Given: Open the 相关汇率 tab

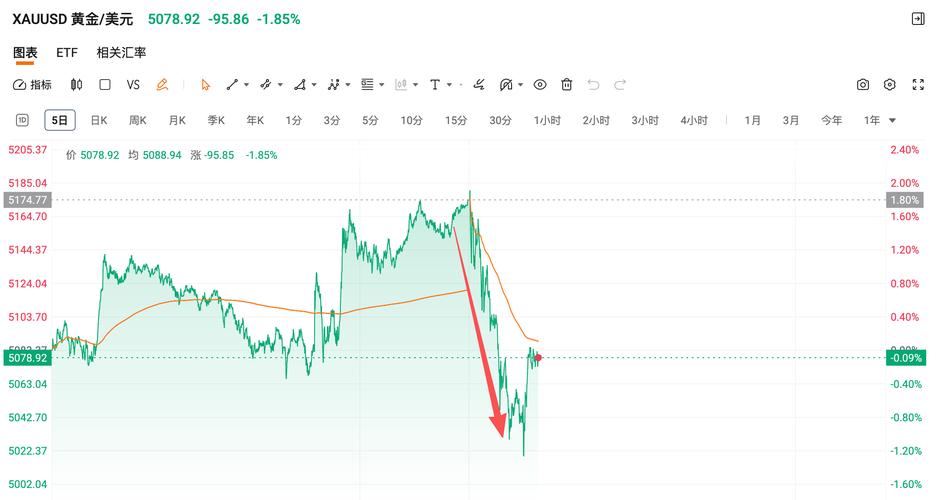Looking at the screenshot, I should [x=121, y=52].
